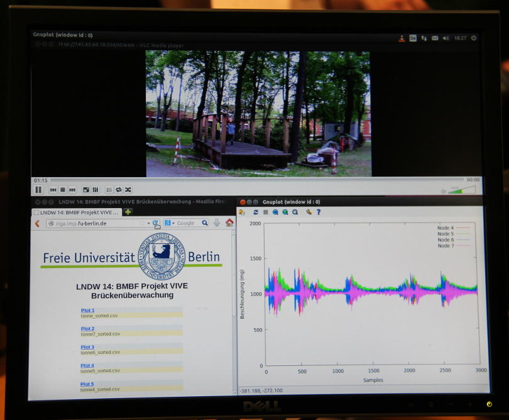Open VLC extended settings equalizer icon

coord(96,190)
